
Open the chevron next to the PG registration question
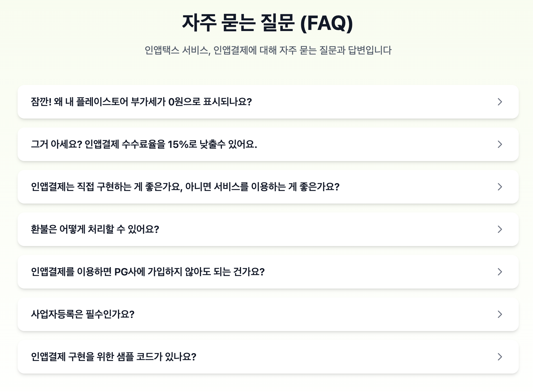click(500, 272)
